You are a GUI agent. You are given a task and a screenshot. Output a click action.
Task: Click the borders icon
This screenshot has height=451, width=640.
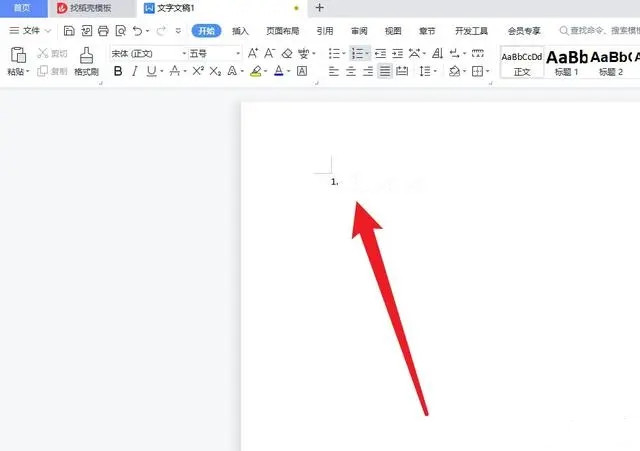(x=477, y=71)
